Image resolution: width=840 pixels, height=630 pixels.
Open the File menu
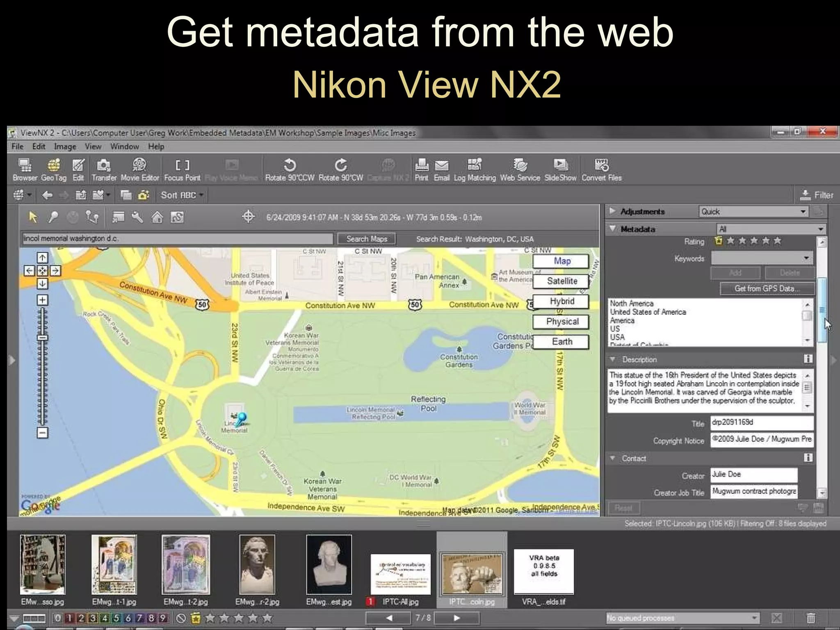(17, 146)
